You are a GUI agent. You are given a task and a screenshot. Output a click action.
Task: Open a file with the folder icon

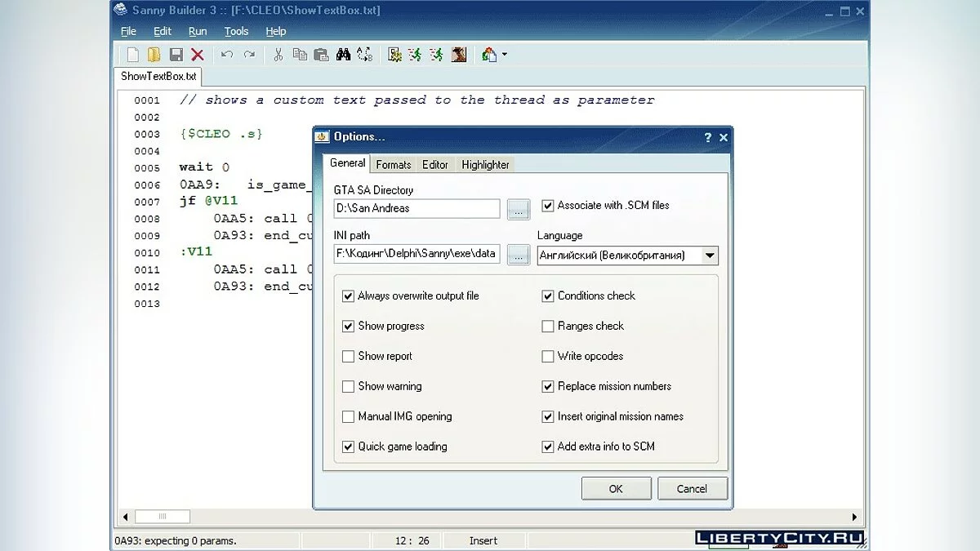154,55
